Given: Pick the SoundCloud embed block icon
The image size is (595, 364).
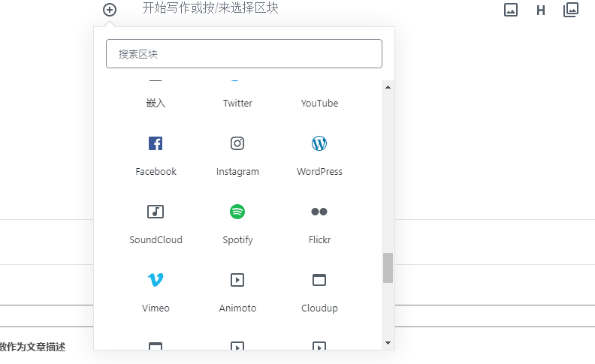Looking at the screenshot, I should (x=156, y=212).
